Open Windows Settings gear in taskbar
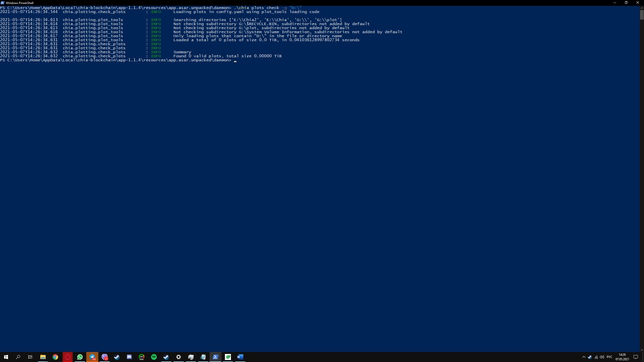This screenshot has width=644, height=362. [x=179, y=357]
